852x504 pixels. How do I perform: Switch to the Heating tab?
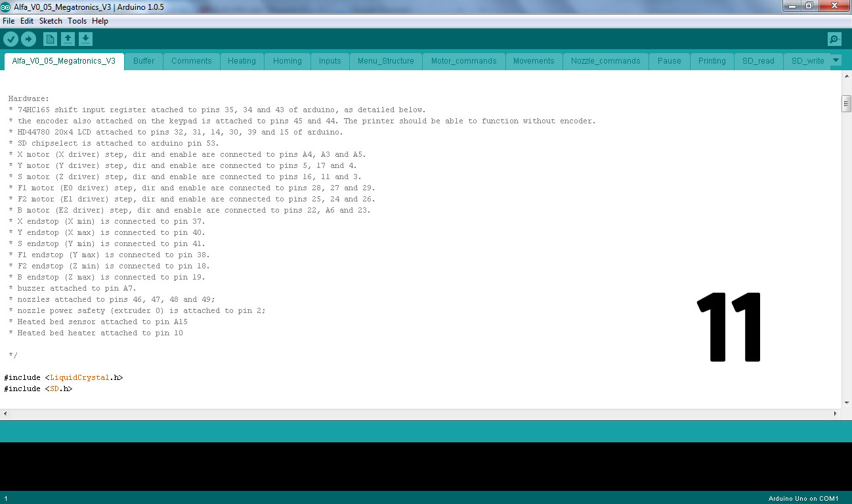coord(242,61)
